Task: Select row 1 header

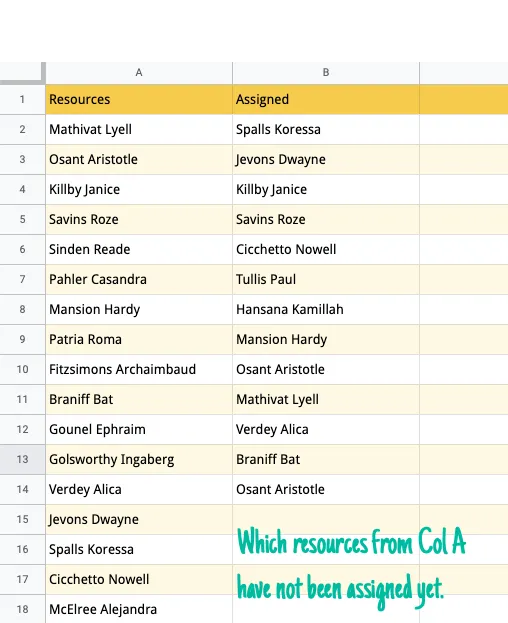Action: point(23,99)
